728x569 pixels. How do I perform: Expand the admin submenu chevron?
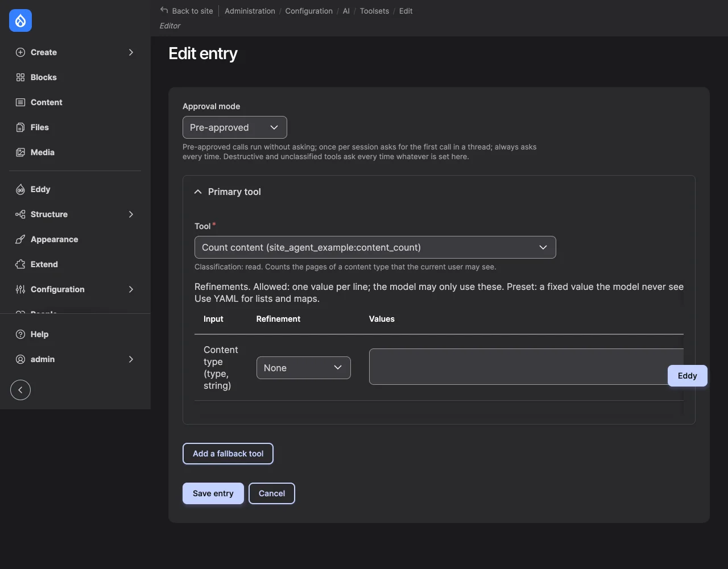tap(131, 359)
